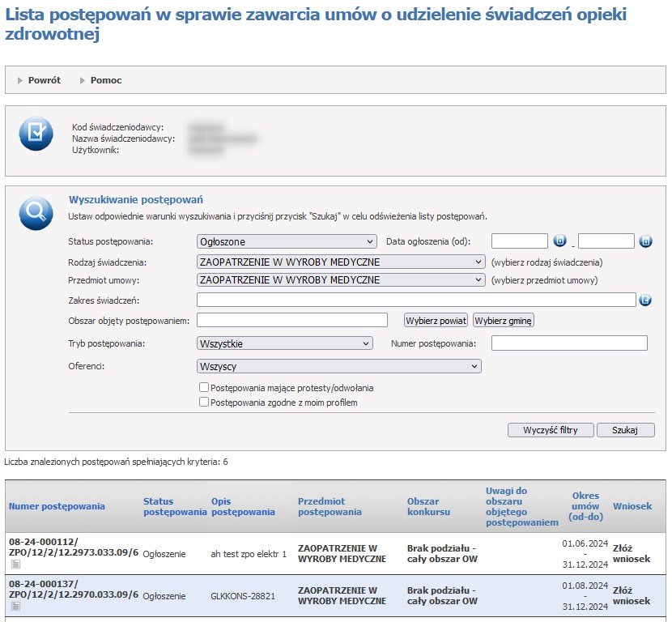Open the Tryb postępowania dropdown
The width and height of the screenshot is (672, 622).
(x=284, y=343)
